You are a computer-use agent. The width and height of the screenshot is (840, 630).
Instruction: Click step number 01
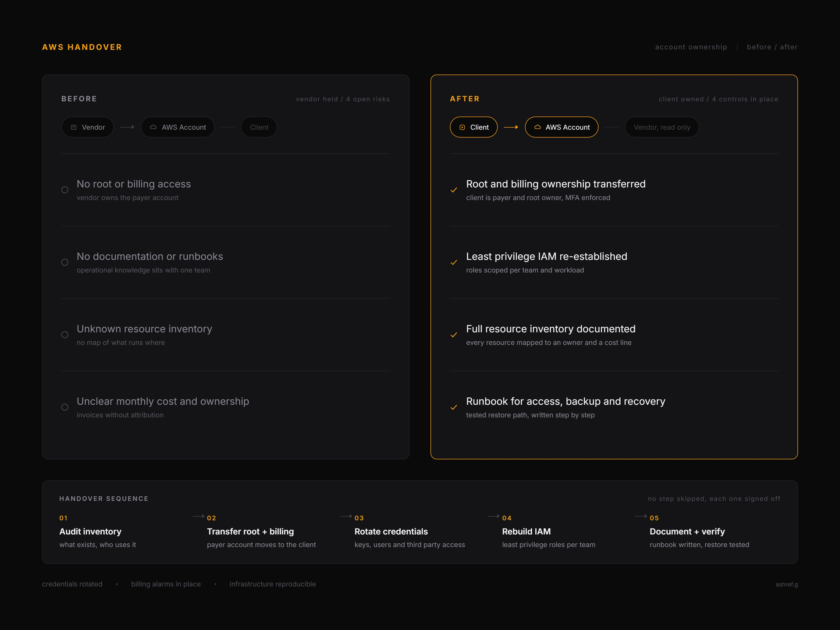pos(64,518)
